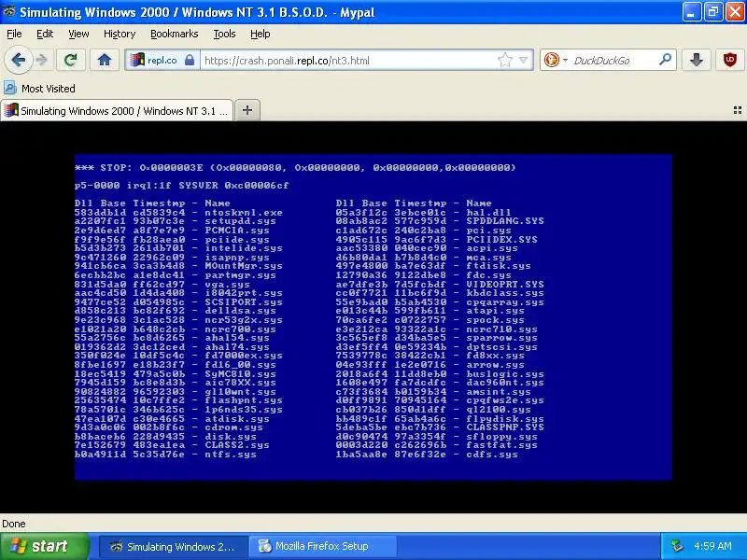The height and width of the screenshot is (560, 747).
Task: Click 'ntoskrnl.exe' in the driver list
Action: pos(244,213)
